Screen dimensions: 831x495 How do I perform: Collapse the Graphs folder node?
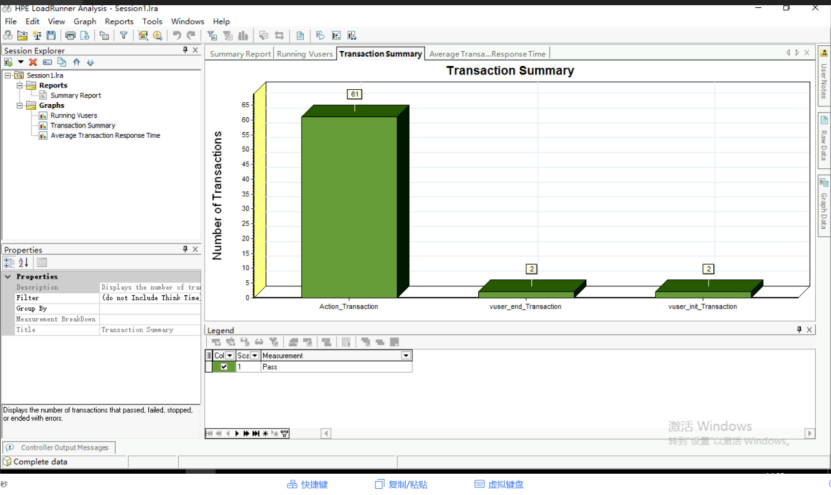click(20, 105)
